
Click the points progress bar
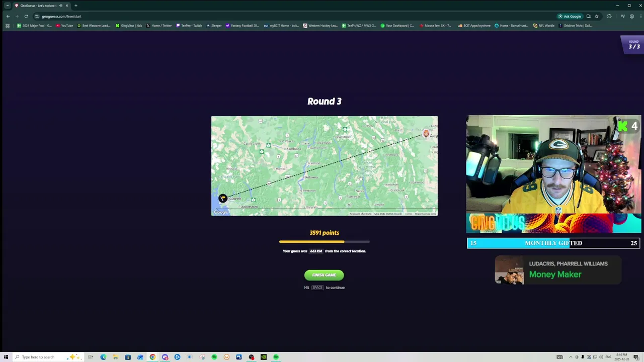coord(325,242)
